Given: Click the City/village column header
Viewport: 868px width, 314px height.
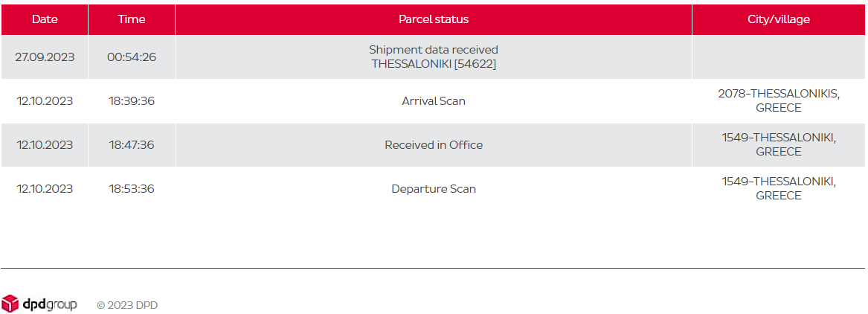Looking at the screenshot, I should point(778,19).
